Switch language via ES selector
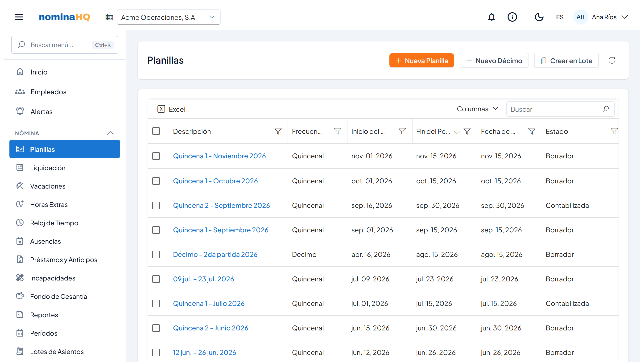 pyautogui.click(x=560, y=17)
